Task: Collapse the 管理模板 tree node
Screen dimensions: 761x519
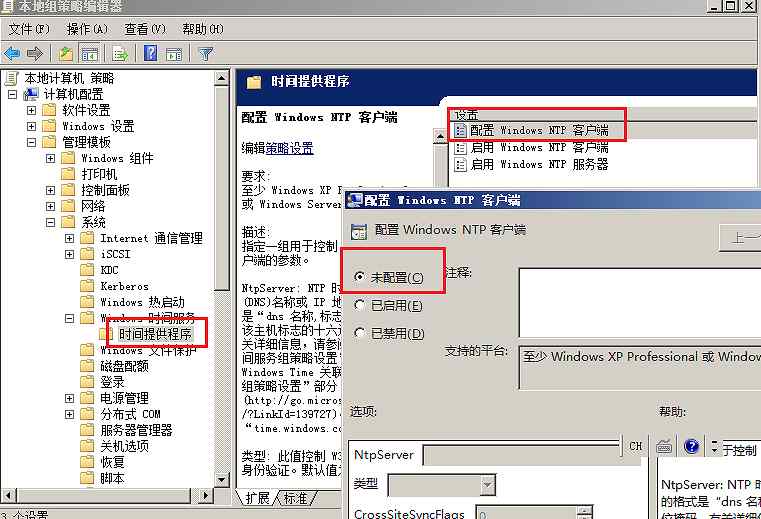Action: point(32,142)
